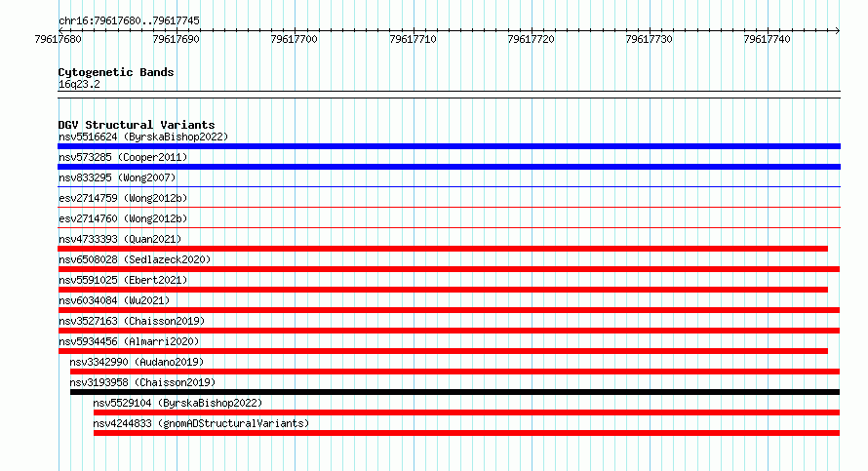Click the Cytogenetic Bands track title
The width and height of the screenshot is (868, 471).
[116, 72]
